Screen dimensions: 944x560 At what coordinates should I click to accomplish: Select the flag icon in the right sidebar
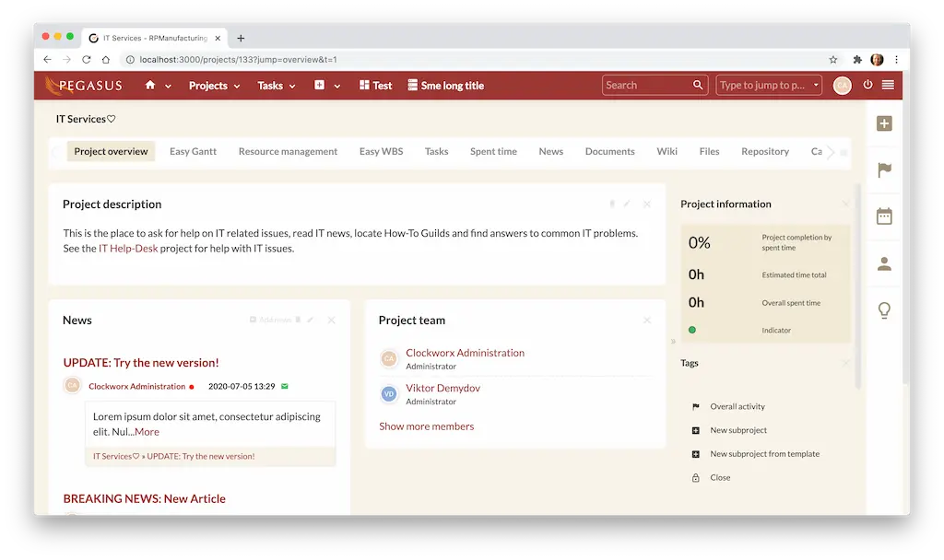(x=884, y=169)
